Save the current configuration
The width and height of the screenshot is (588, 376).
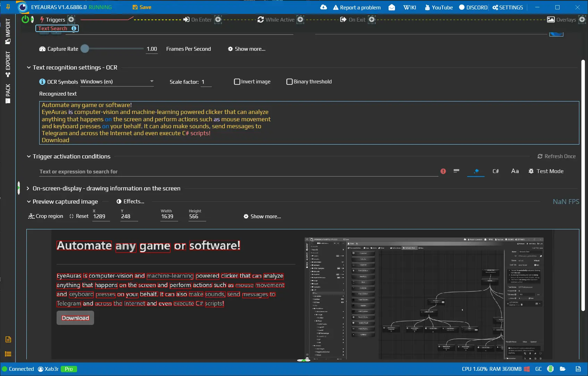pos(141,7)
